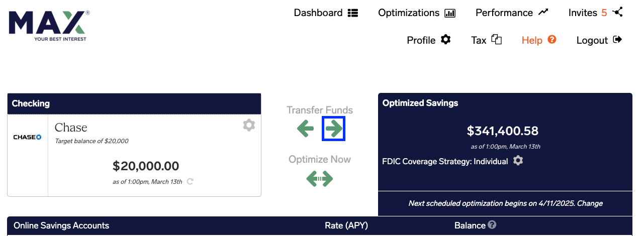The width and height of the screenshot is (644, 236).
Task: Click the Help question mark icon
Action: tap(552, 39)
